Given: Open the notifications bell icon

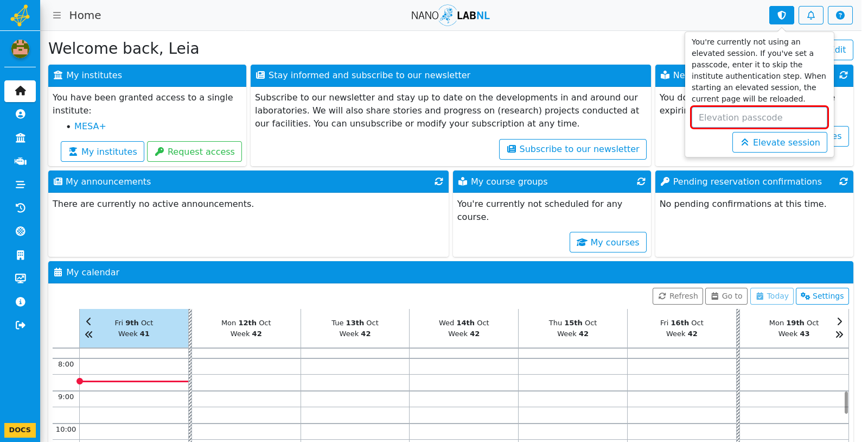Looking at the screenshot, I should click(x=810, y=15).
